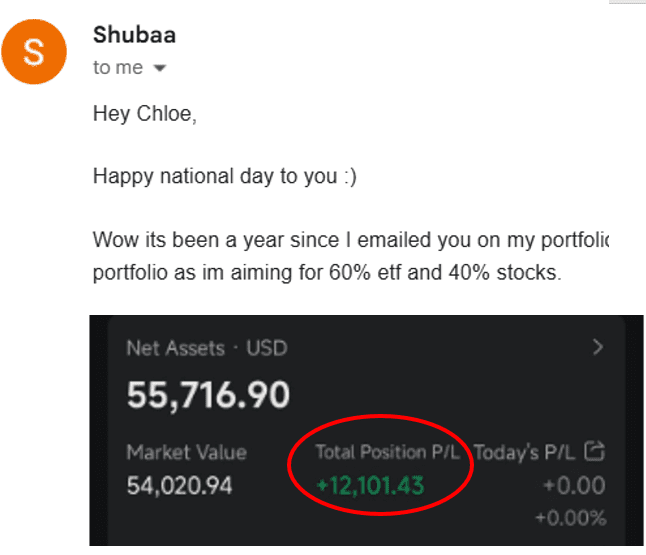Open recipient details dropdown arrow next to "to me"
Image resolution: width=646 pixels, height=555 pixels.
[x=159, y=69]
